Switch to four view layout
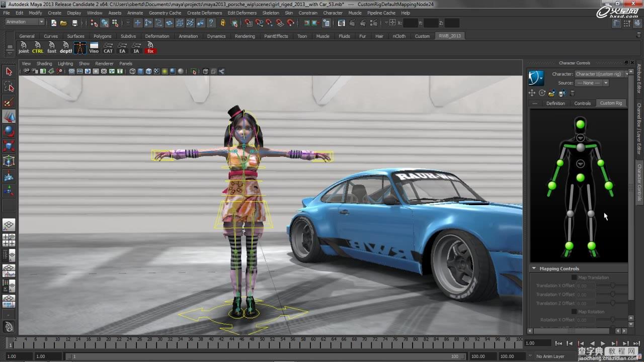The height and width of the screenshot is (362, 644). 9,240
